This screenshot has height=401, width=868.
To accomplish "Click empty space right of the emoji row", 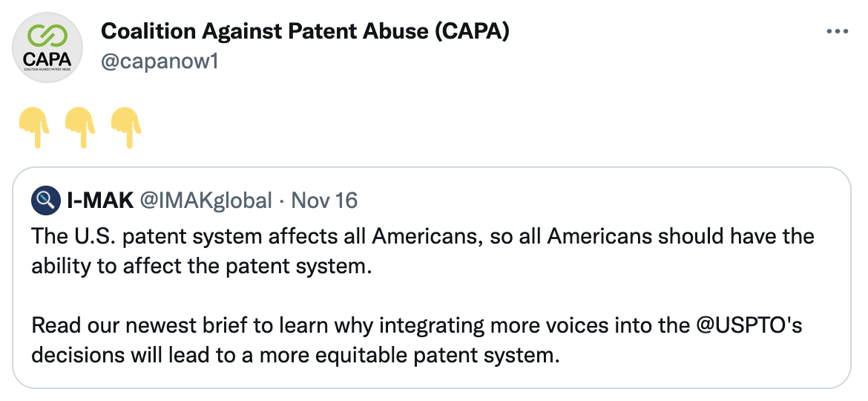I will pyautogui.click(x=499, y=128).
